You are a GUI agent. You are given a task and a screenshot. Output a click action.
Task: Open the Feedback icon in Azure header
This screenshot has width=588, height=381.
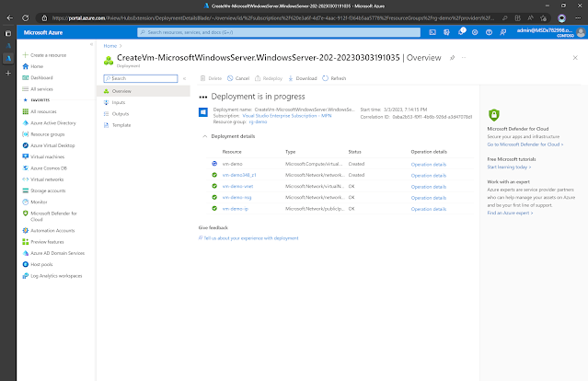click(503, 32)
